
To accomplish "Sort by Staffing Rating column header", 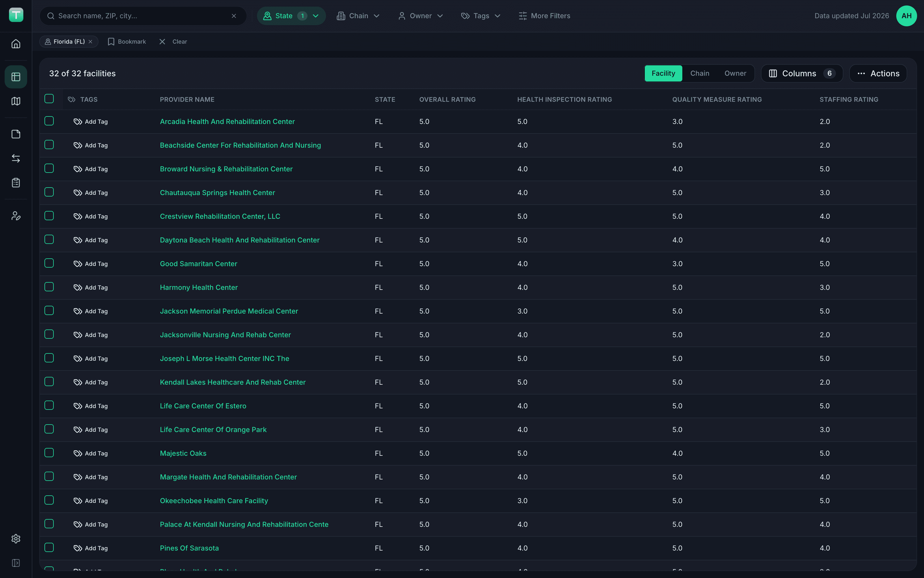I will click(849, 99).
